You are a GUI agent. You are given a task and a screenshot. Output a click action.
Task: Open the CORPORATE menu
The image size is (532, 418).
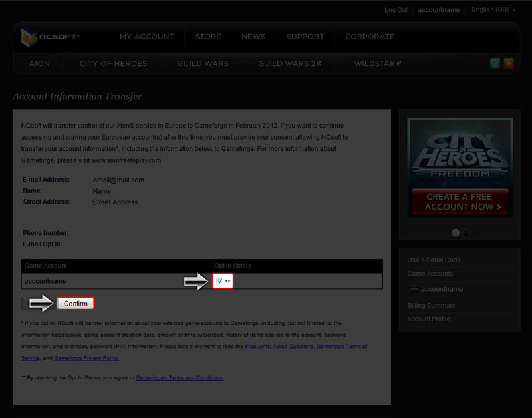point(370,37)
